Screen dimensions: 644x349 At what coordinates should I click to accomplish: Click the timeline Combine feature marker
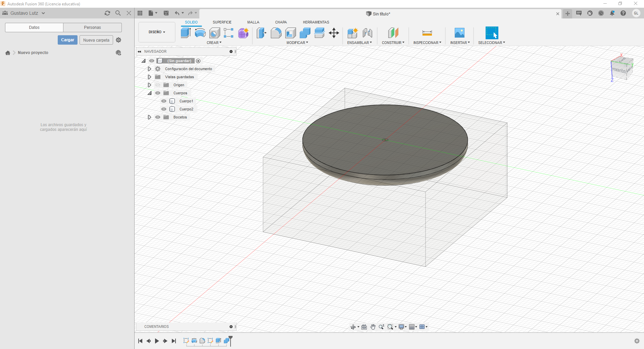[x=227, y=341]
